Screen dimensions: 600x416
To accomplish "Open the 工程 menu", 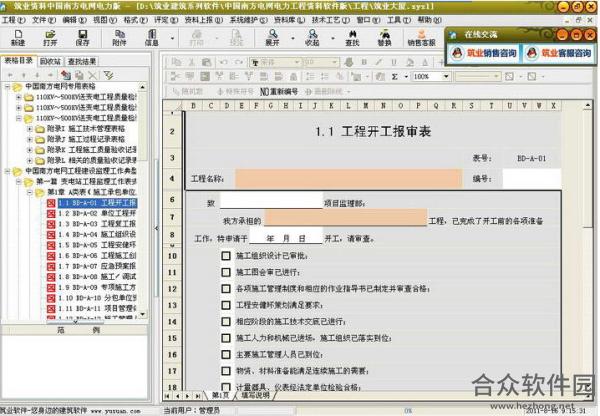I will tap(13, 20).
